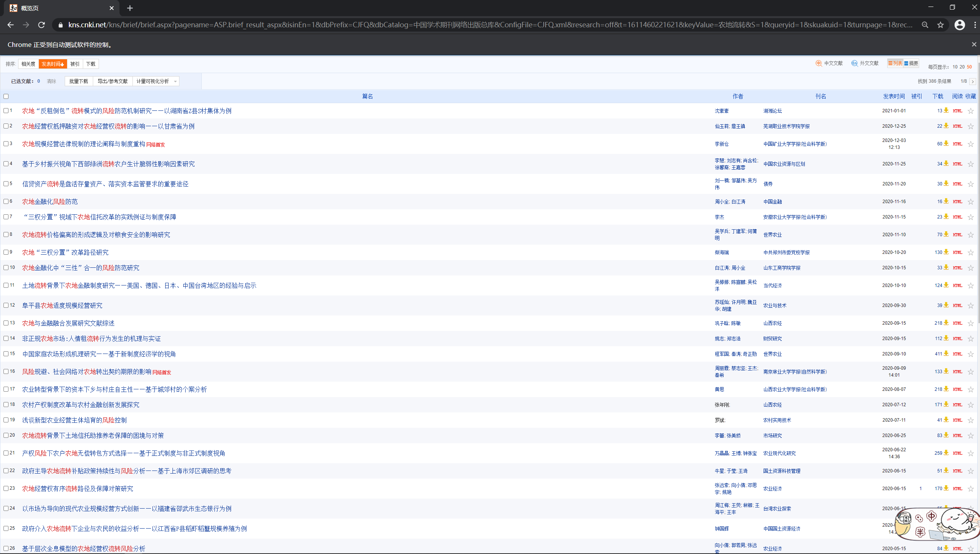The image size is (980, 554).
Task: Click 批量下载 batch download button
Action: 79,81
